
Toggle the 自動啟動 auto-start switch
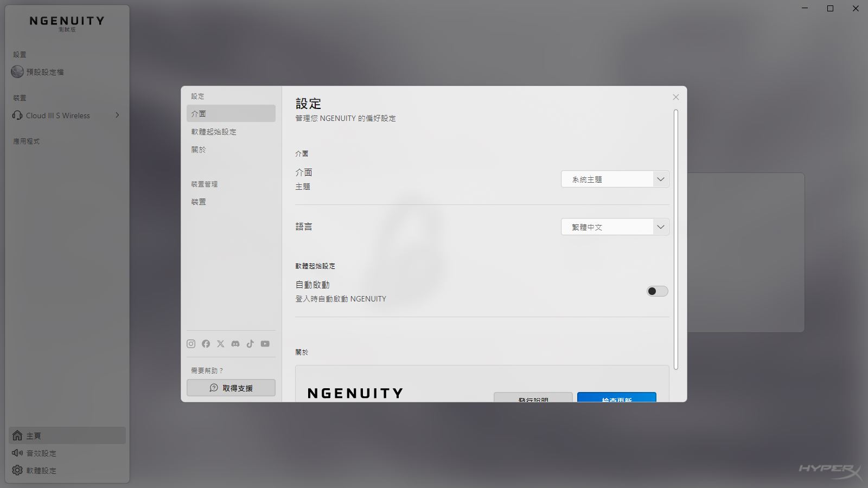tap(657, 291)
